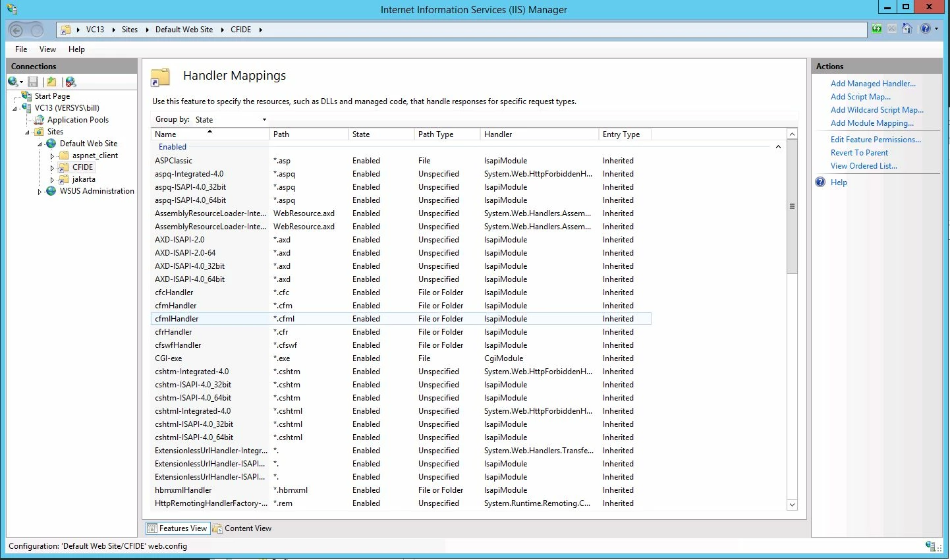950x560 pixels.
Task: Select the hbmxmlHandler row
Action: point(401,490)
